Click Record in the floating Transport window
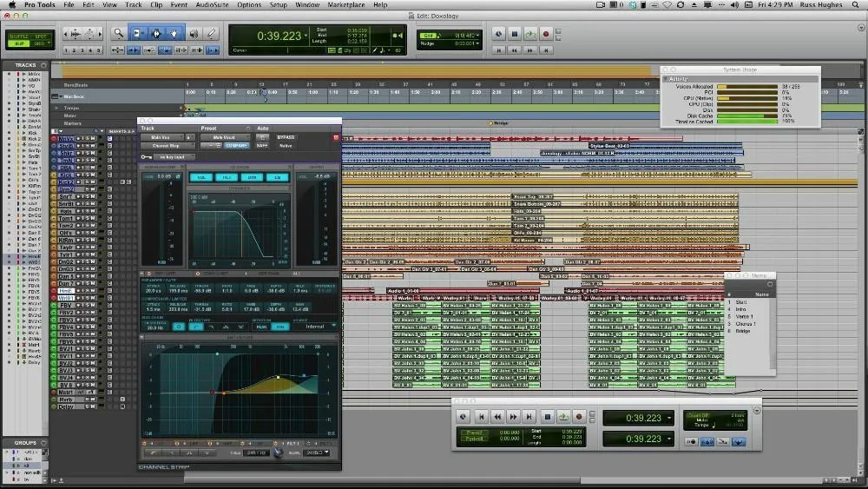 coord(579,416)
